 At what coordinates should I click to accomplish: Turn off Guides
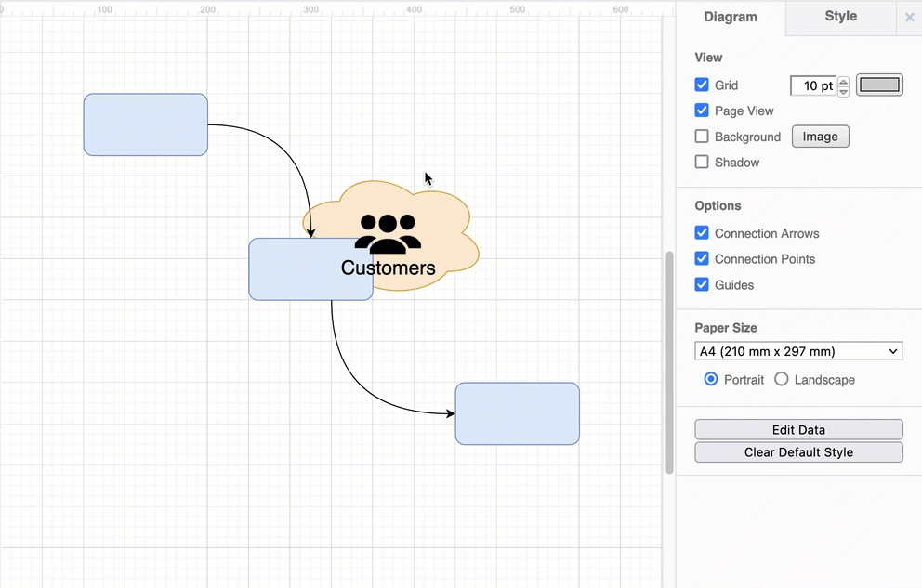click(x=702, y=284)
